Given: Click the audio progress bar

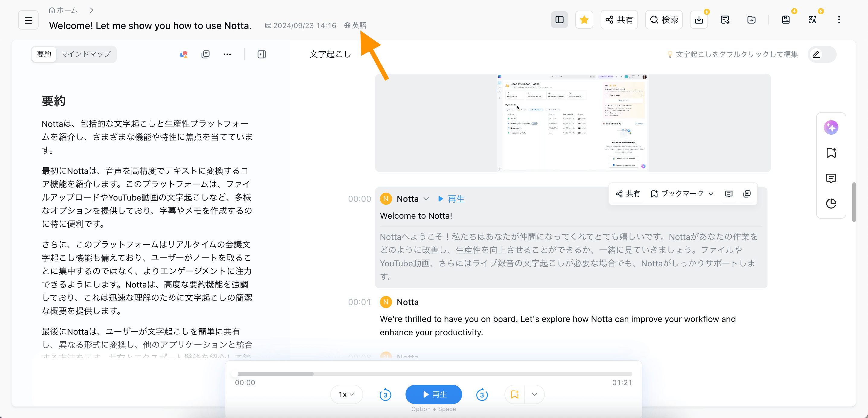Looking at the screenshot, I should click(x=434, y=374).
